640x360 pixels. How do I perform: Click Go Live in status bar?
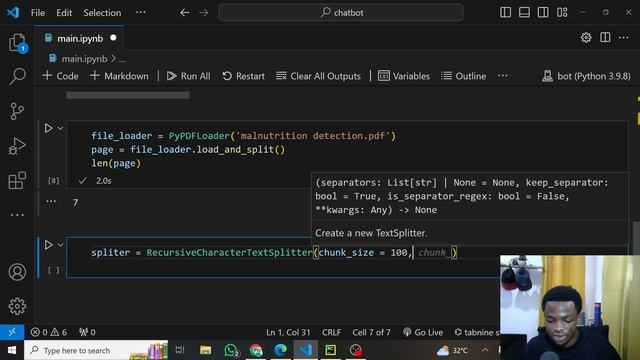pyautogui.click(x=423, y=332)
